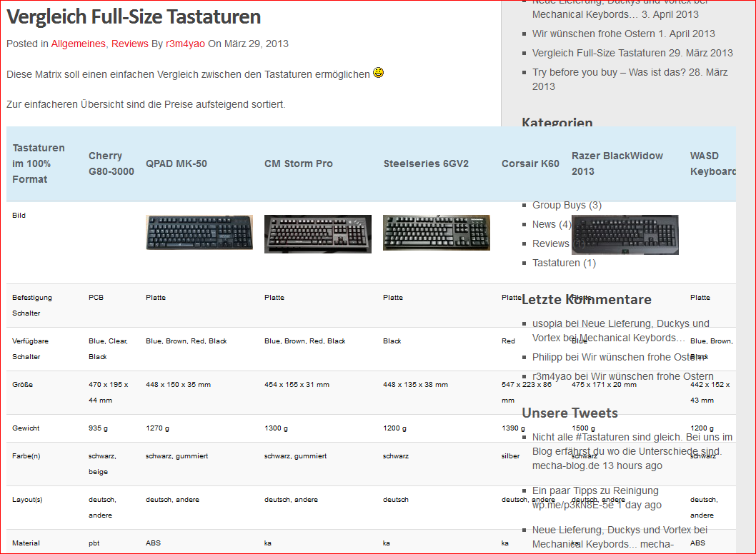Click the WASD Keyboard column header
756x554 pixels.
(x=712, y=163)
